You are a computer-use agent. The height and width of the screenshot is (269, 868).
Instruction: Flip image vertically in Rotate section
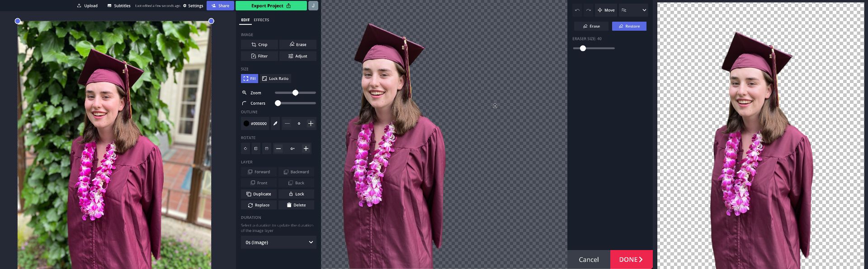[267, 148]
